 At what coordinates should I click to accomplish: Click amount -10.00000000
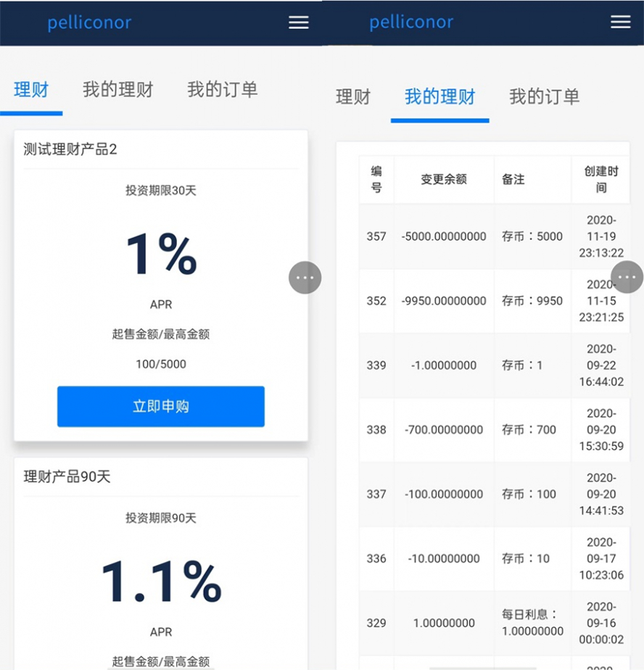tap(444, 559)
